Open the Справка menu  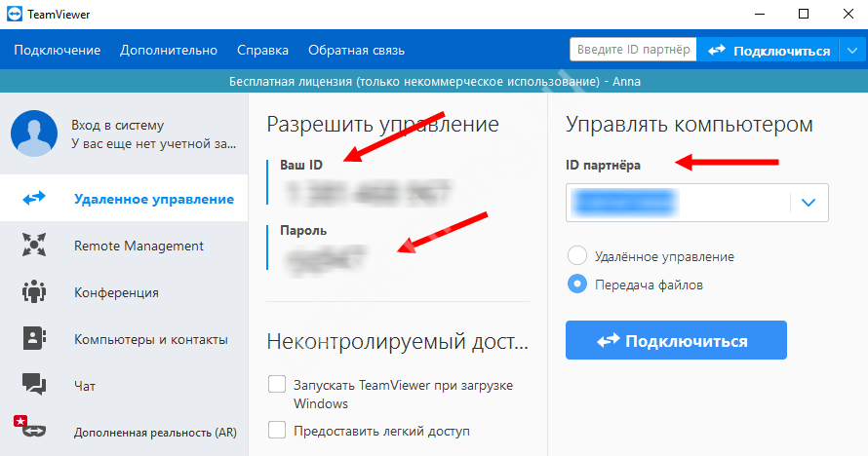tap(262, 51)
